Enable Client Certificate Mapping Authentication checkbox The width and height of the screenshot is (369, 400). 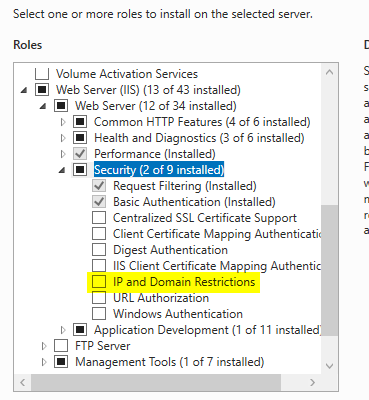tap(99, 234)
